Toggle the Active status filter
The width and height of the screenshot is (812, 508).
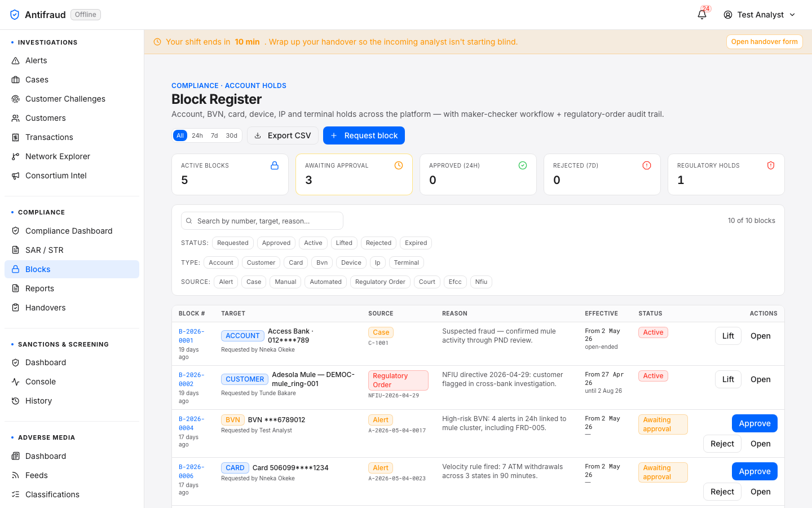point(313,243)
